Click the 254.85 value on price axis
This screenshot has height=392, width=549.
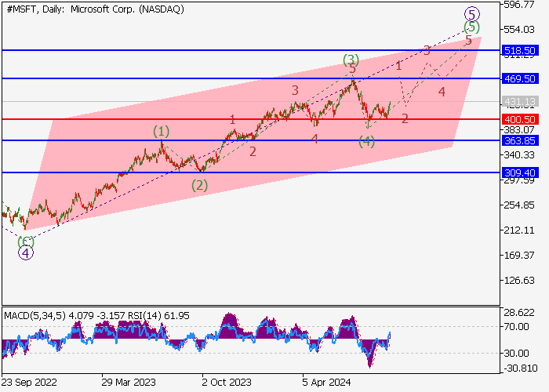pyautogui.click(x=519, y=205)
